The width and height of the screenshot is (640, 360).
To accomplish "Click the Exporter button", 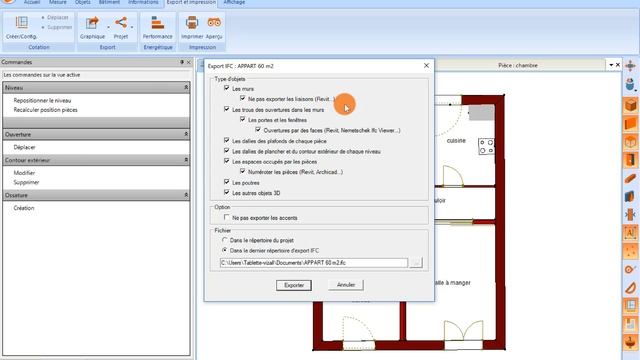I will [294, 285].
